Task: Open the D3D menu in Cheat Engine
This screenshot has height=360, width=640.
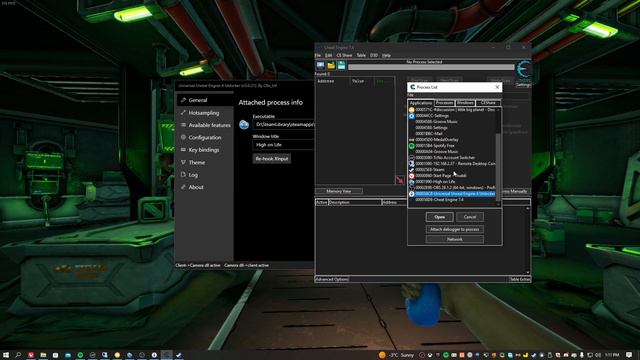Action: 374,55
